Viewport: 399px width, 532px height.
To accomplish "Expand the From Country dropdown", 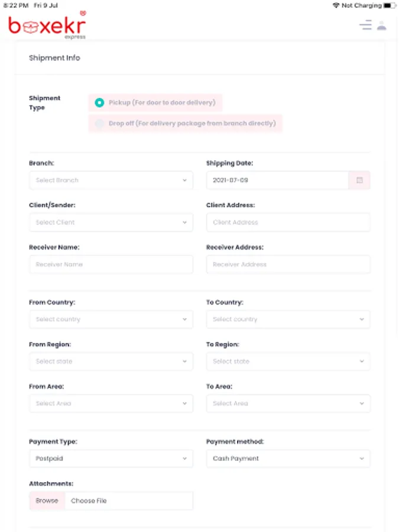I will (111, 319).
